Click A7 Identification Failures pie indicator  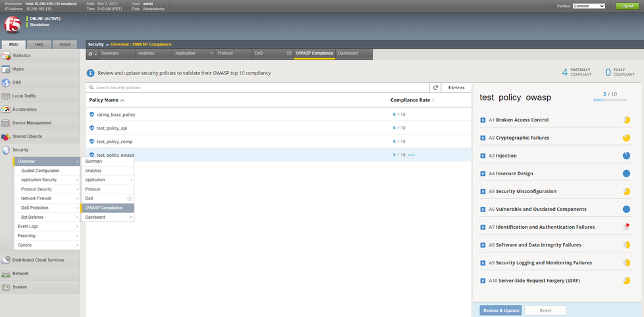point(626,227)
